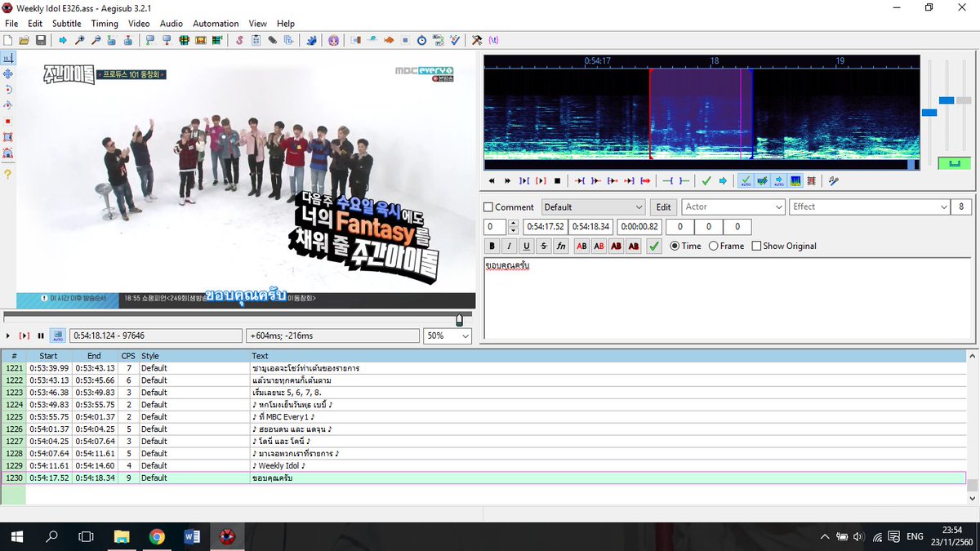Play the video from the transport bar
The image size is (980, 551).
[x=8, y=335]
